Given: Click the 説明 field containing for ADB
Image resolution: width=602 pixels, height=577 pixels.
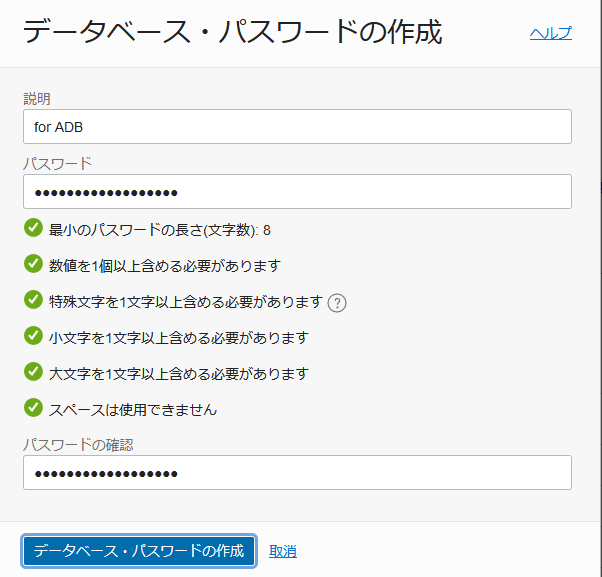Looking at the screenshot, I should [297, 127].
